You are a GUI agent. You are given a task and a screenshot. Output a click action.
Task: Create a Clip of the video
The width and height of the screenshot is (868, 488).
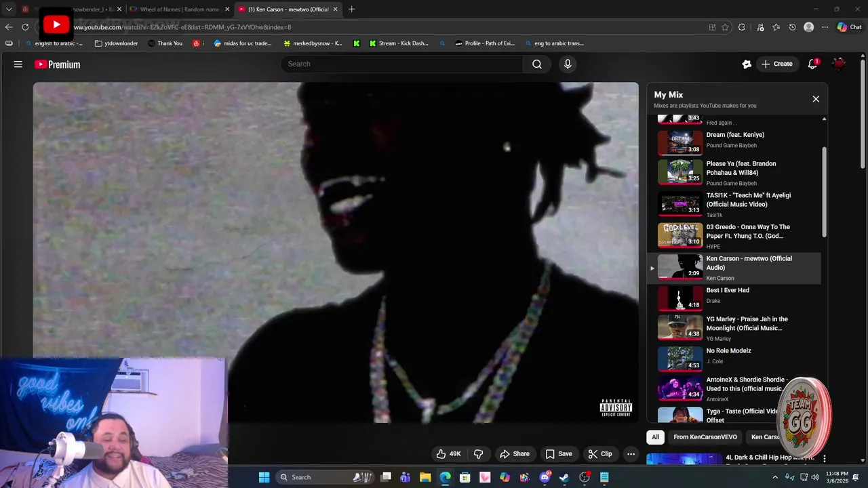[x=600, y=454]
